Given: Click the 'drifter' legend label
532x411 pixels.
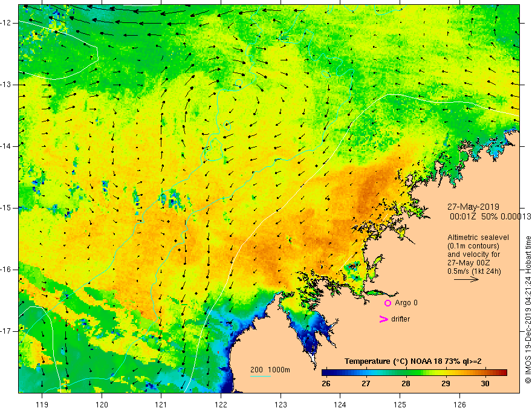Looking at the screenshot, I should point(400,319).
